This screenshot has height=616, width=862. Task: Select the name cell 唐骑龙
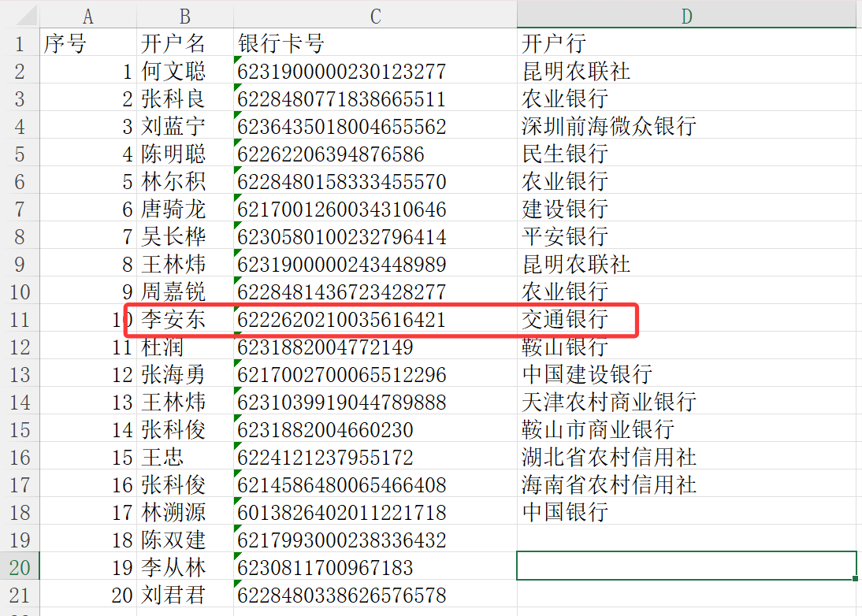point(184,209)
